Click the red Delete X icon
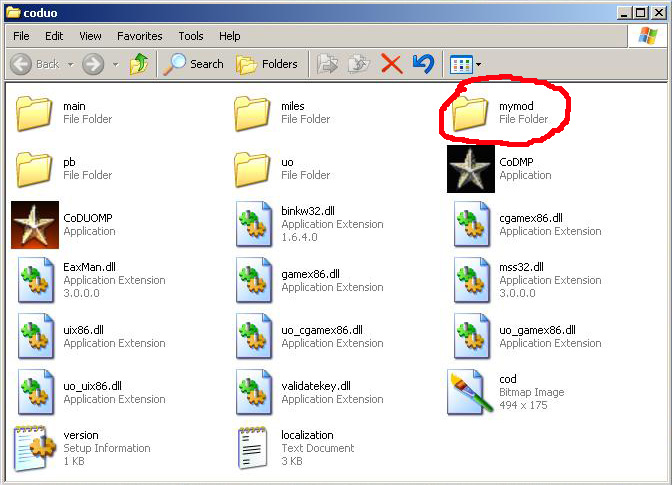The width and height of the screenshot is (672, 485). (392, 64)
